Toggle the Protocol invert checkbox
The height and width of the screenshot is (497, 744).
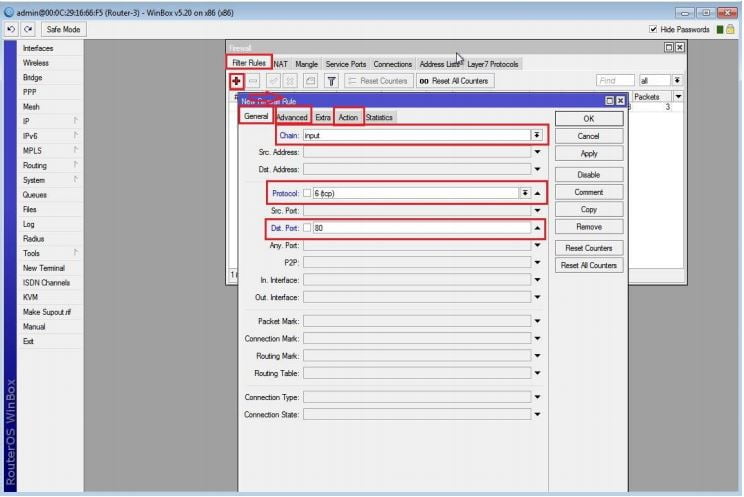pyautogui.click(x=308, y=193)
